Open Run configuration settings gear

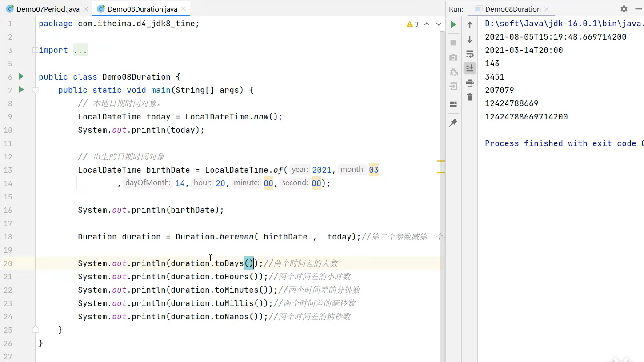pyautogui.click(x=624, y=8)
